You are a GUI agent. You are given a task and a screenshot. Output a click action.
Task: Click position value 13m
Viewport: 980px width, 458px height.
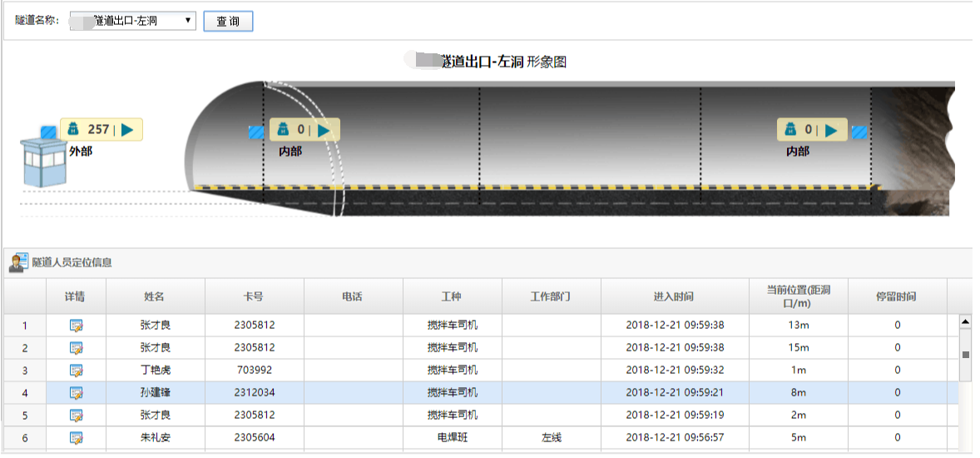(x=799, y=326)
